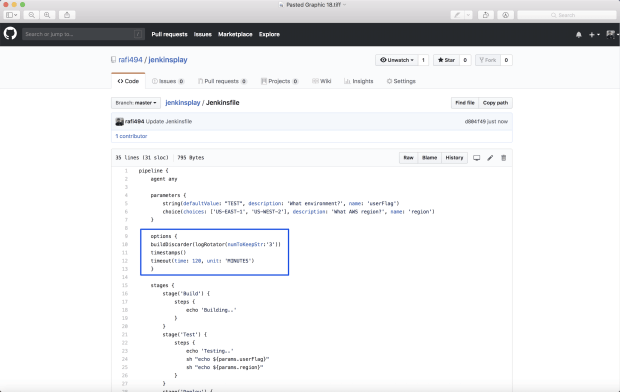Click Preview share icon
This screenshot has height=392, width=620.
tap(67, 15)
